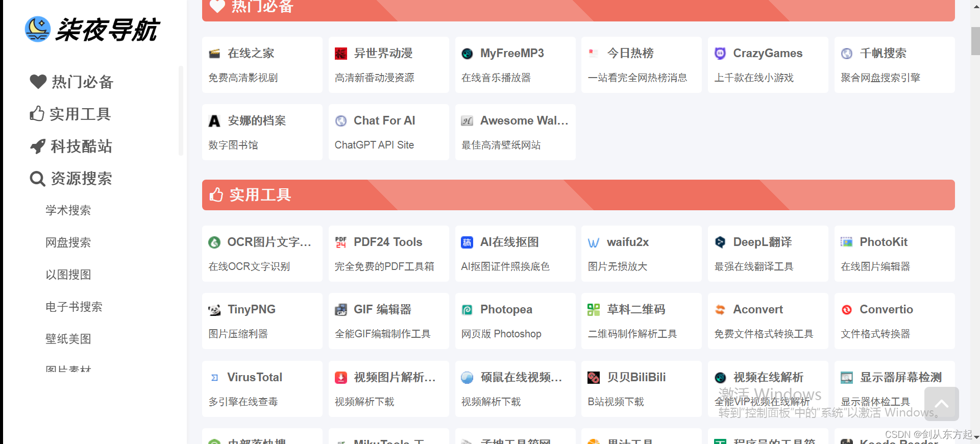Click the heart icon beside 热门必备 in sidebar

[38, 82]
